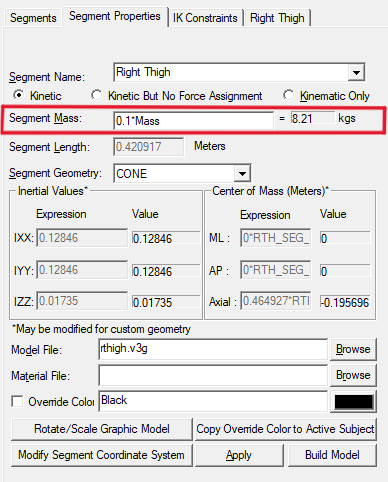Click the Model File rthigh.v3g field
Image resolution: width=388 pixels, height=482 pixels.
pyautogui.click(x=213, y=349)
